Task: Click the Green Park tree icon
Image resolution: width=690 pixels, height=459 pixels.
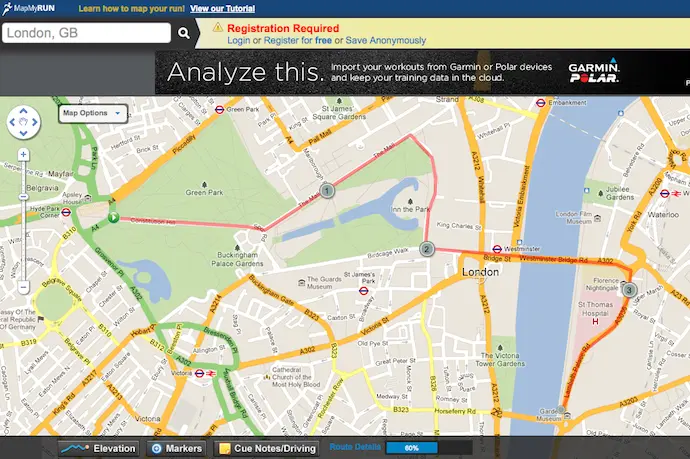Action: (204, 184)
